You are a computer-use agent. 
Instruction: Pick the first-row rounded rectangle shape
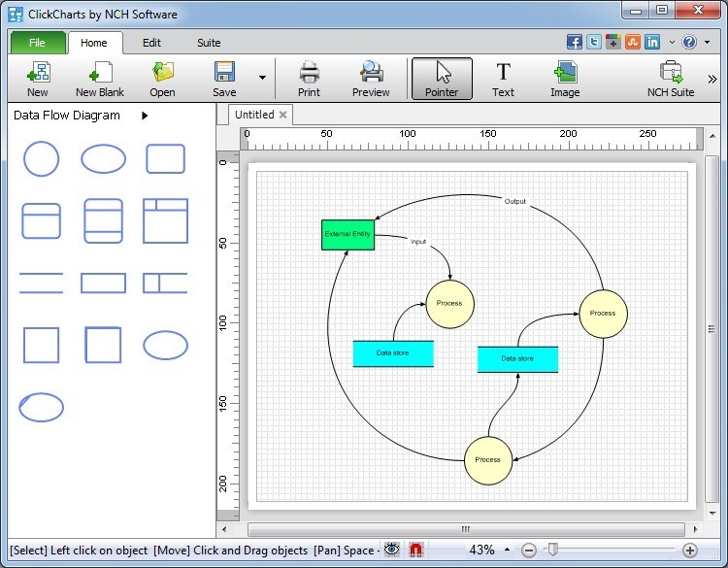[x=165, y=159]
